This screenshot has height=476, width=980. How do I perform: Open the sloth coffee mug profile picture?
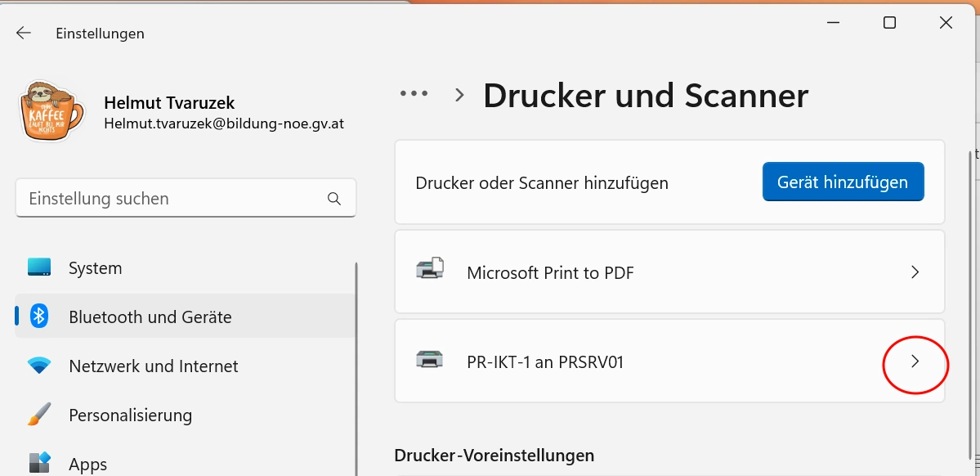(x=52, y=113)
